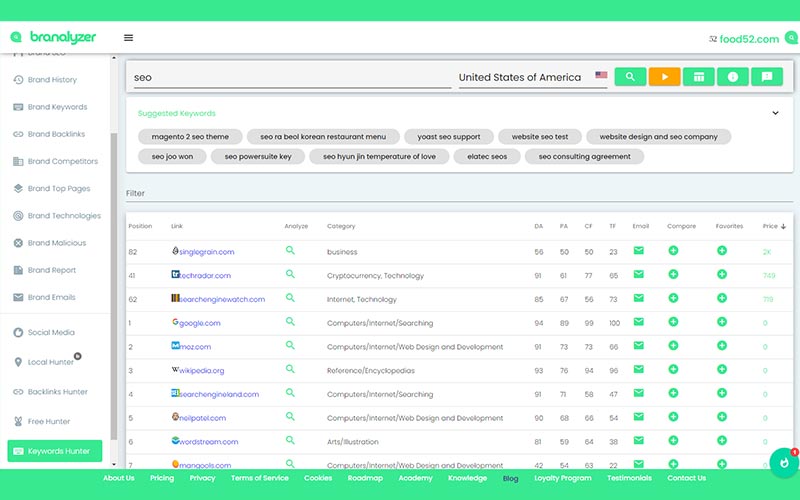Image resolution: width=800 pixels, height=500 pixels.
Task: Click email icon for wikipedia.org row
Action: tap(638, 369)
